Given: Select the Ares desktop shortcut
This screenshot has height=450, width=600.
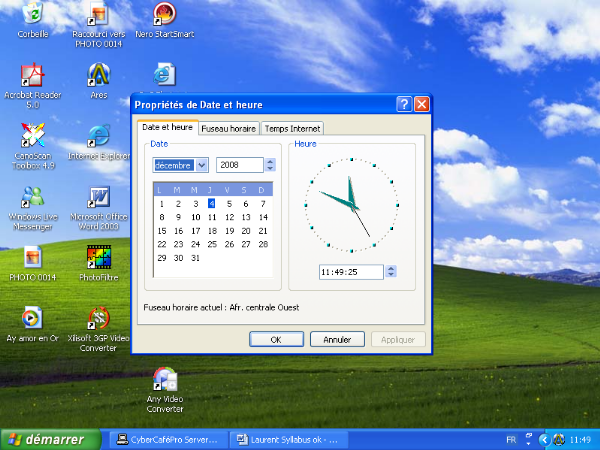Looking at the screenshot, I should tap(99, 75).
